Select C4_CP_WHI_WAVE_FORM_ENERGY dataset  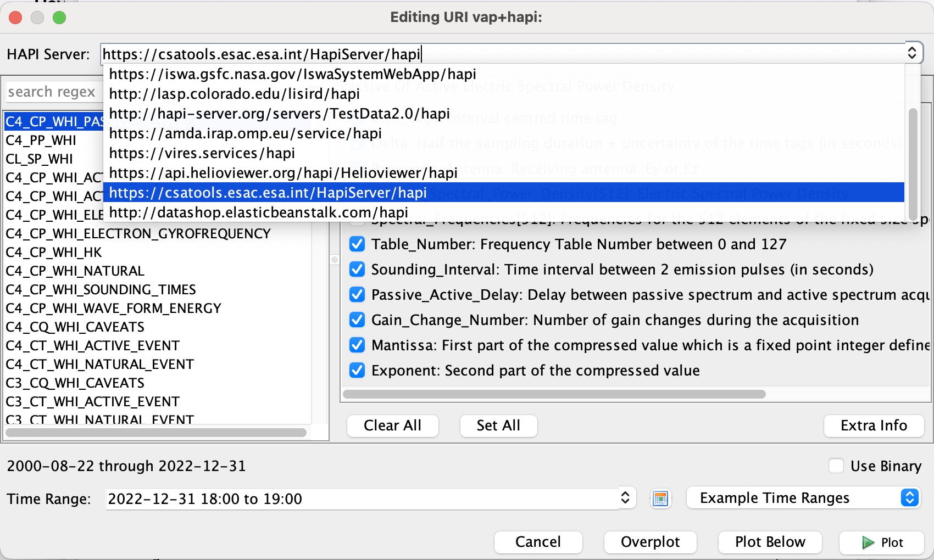(158, 308)
